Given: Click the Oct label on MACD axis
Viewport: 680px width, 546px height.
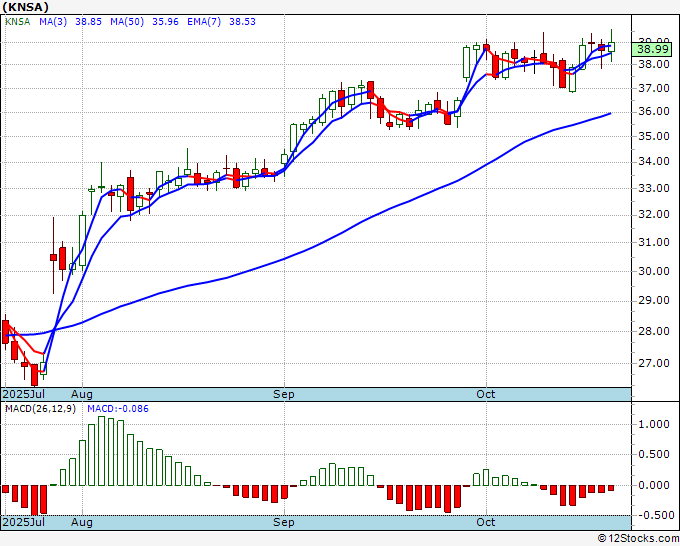Looking at the screenshot, I should tap(485, 522).
